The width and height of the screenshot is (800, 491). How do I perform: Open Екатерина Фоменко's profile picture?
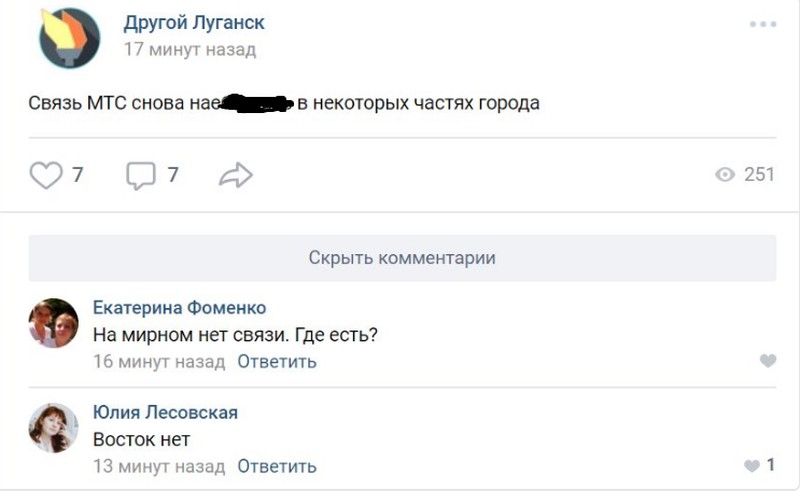[x=53, y=324]
